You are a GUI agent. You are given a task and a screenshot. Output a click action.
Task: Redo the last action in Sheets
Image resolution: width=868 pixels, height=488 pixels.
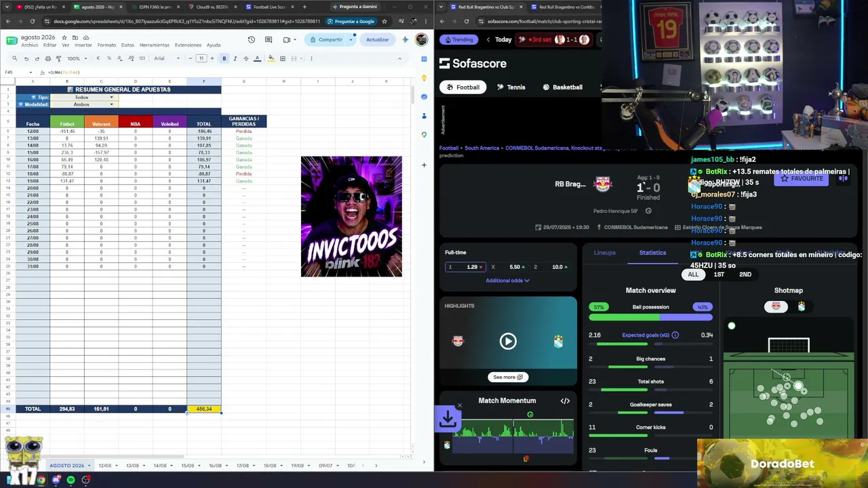(x=37, y=58)
